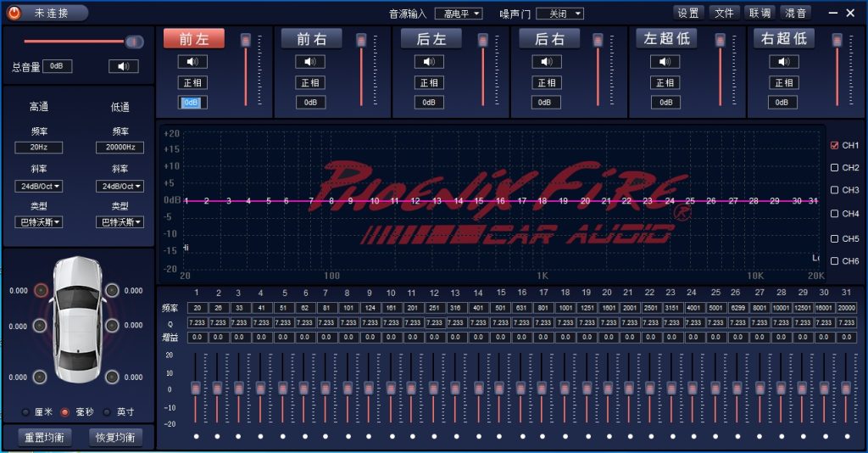Select the 右超低 channel tab
The width and height of the screenshot is (868, 453).
[x=784, y=38]
